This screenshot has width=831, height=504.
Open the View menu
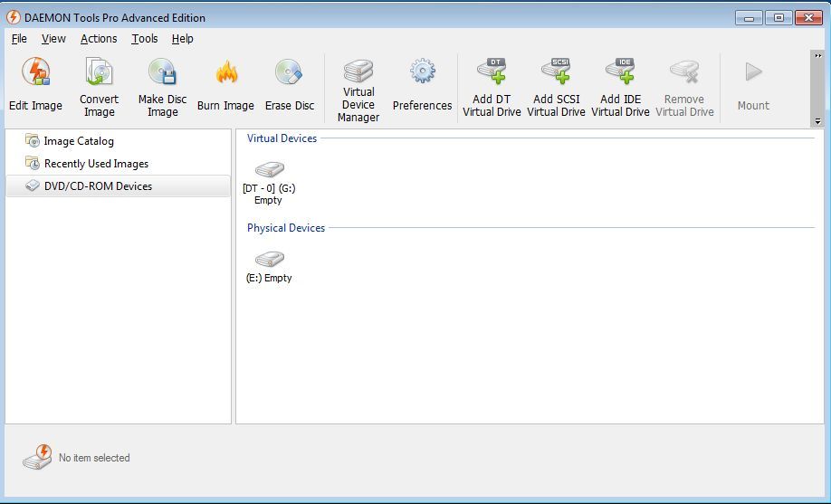point(53,39)
